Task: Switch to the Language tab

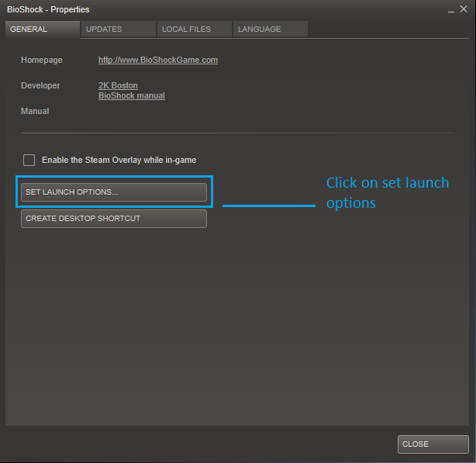Action: (x=271, y=29)
